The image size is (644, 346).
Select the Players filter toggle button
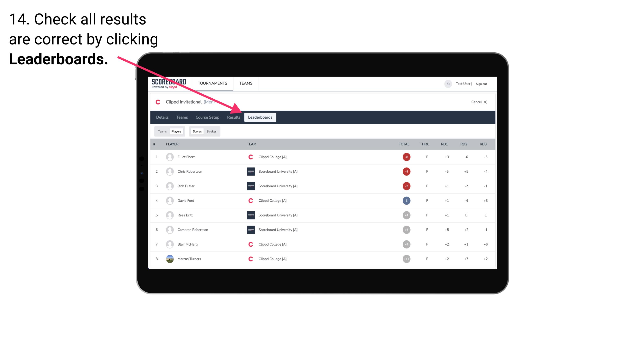click(x=177, y=131)
